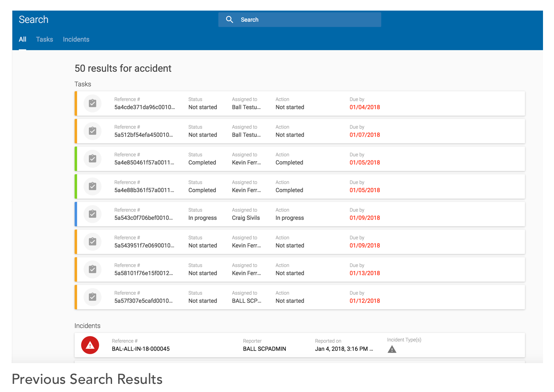Image resolution: width=554 pixels, height=392 pixels.
Task: Click due date 01/12/2018
Action: pyautogui.click(x=365, y=301)
